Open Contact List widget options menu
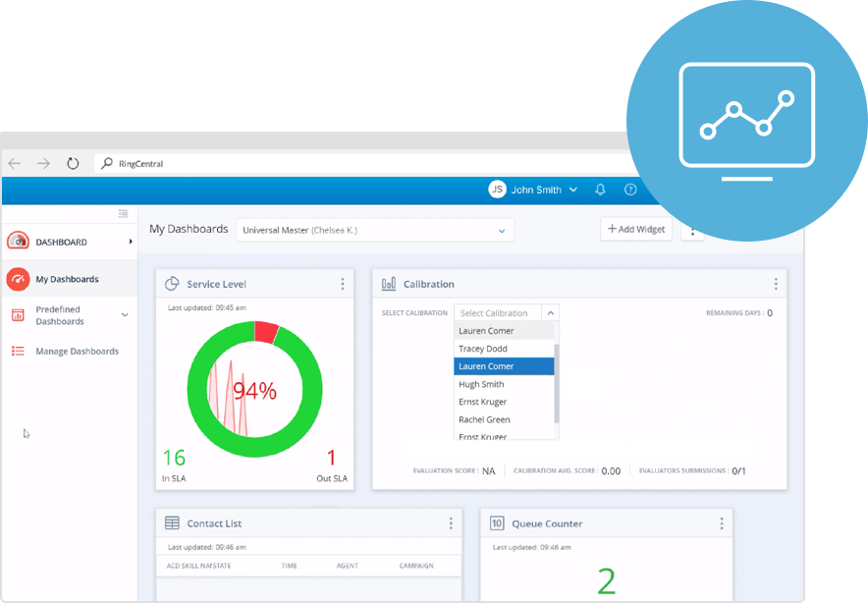Image resolution: width=868 pixels, height=603 pixels. pyautogui.click(x=451, y=523)
